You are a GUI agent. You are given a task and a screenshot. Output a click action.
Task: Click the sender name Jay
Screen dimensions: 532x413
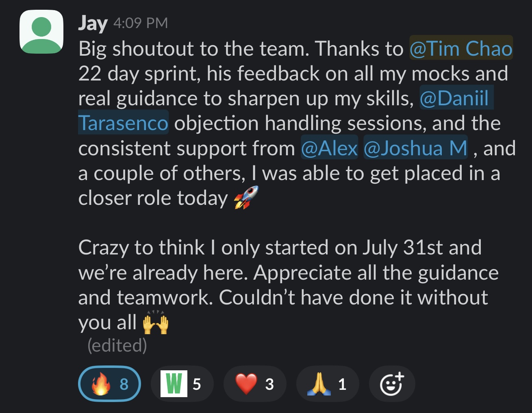coord(93,23)
